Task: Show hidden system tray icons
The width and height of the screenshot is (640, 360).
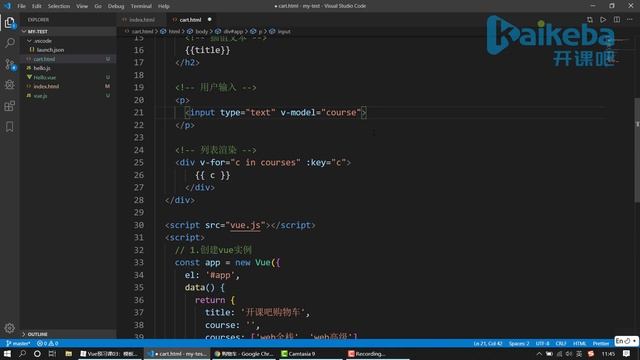Action: coord(539,353)
